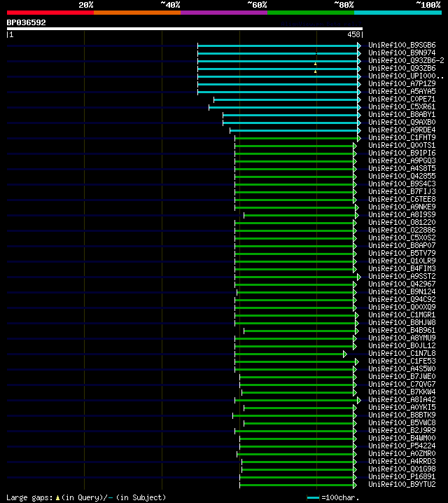The height and width of the screenshot is (503, 448).
Task: Select the UniRef100_B5TV79 label
Action: pyautogui.click(x=402, y=253)
